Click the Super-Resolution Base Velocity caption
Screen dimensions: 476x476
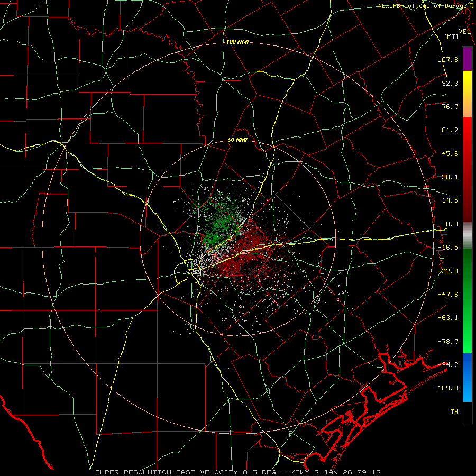[x=238, y=472]
